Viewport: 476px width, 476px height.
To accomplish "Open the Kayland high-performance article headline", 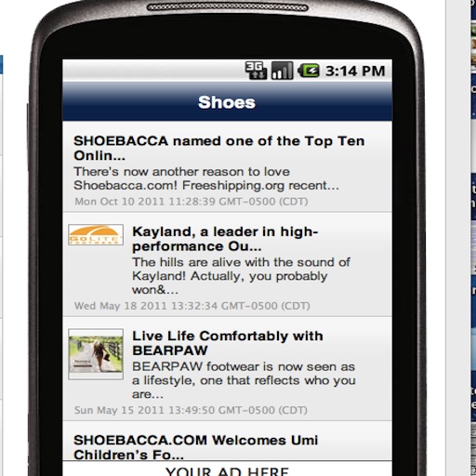I will (225, 239).
